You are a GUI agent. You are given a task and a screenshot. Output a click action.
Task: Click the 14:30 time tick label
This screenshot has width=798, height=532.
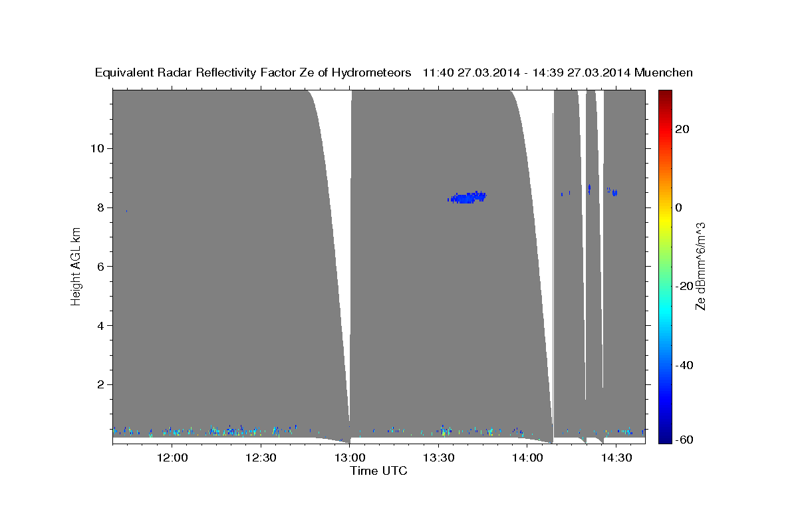616,458
